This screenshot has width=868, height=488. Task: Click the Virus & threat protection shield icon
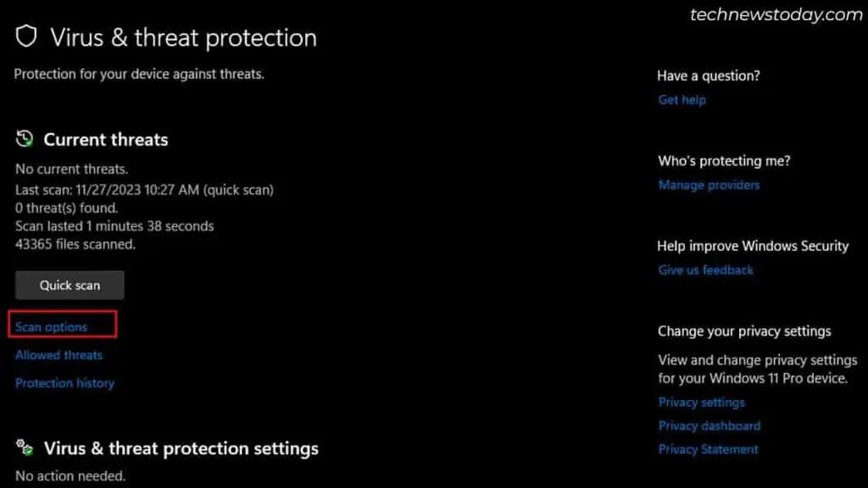[26, 37]
